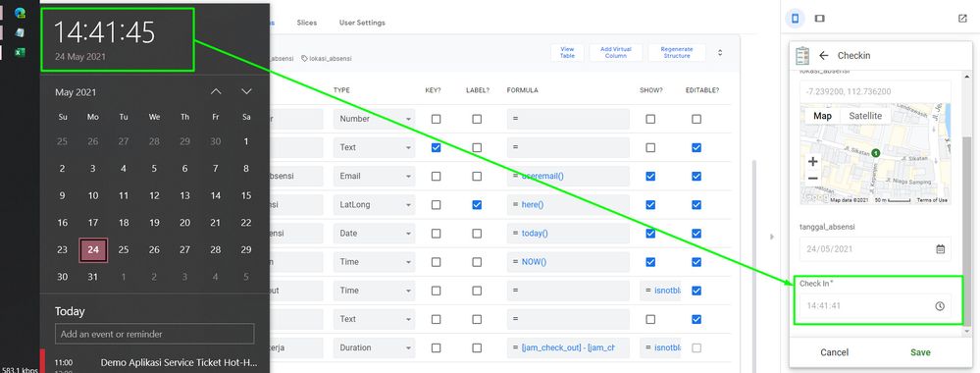
Task: Click the today() formula field
Action: point(568,234)
